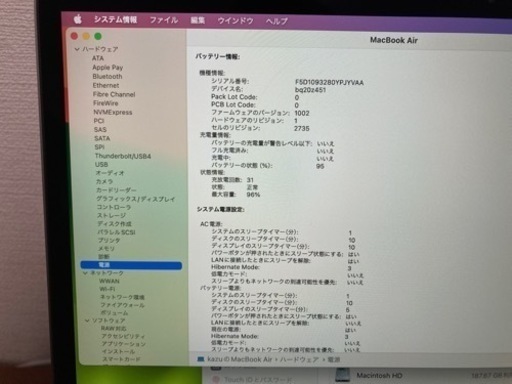Image resolution: width=512 pixels, height=384 pixels.
Task: Select NVMExpress in the sidebar
Action: click(x=113, y=112)
